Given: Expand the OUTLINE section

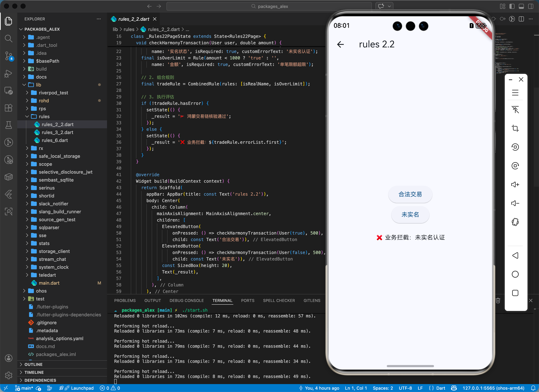Looking at the screenshot, I should point(34,364).
